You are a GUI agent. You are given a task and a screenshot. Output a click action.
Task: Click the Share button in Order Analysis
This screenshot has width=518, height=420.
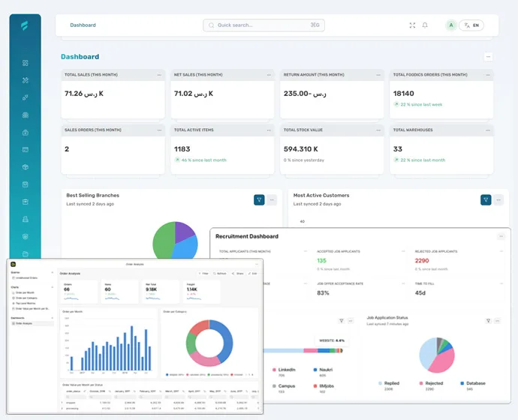(239, 274)
